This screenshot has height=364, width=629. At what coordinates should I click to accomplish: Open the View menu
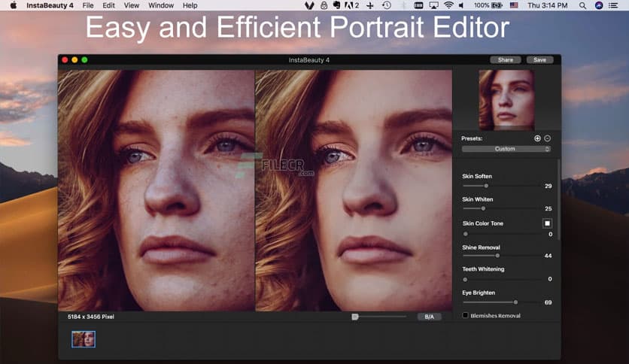[x=131, y=5]
